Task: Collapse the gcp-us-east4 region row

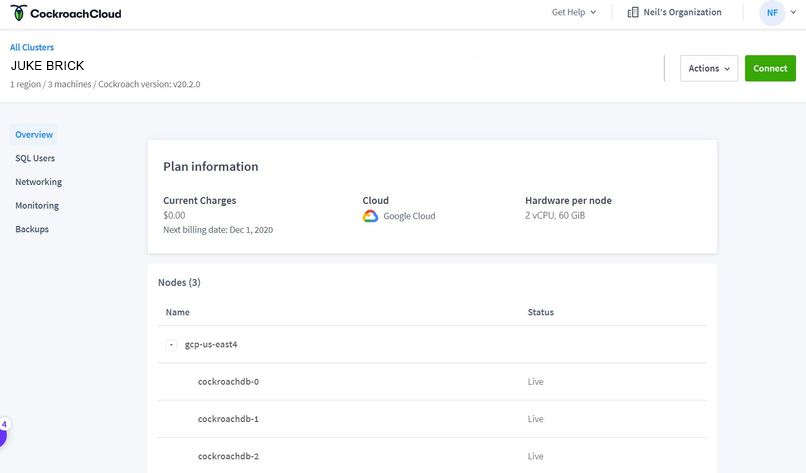Action: [171, 344]
